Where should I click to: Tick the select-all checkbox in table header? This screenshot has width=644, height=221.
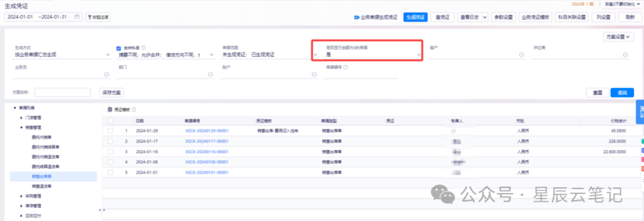(x=110, y=121)
